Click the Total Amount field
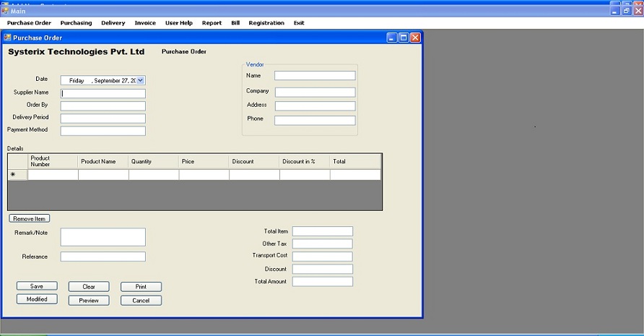Viewport: 644px width, 336px height. [323, 282]
